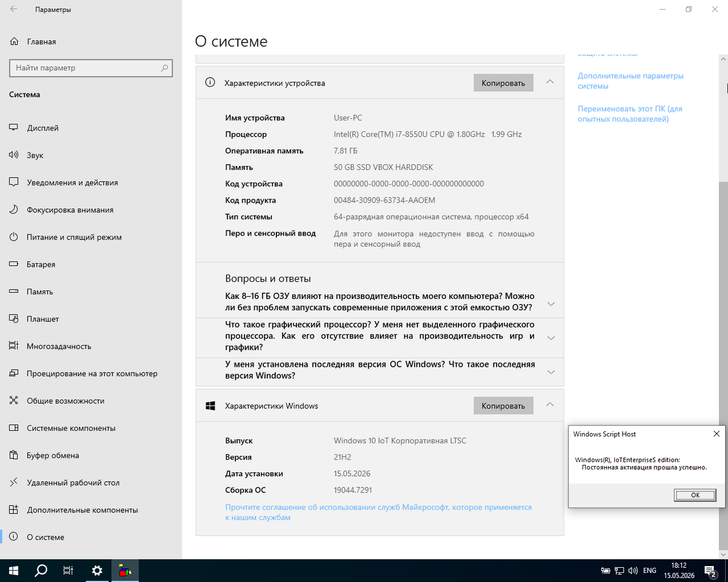Open the Дисплей settings icon
Screen dimensions: 728x582
click(14, 128)
